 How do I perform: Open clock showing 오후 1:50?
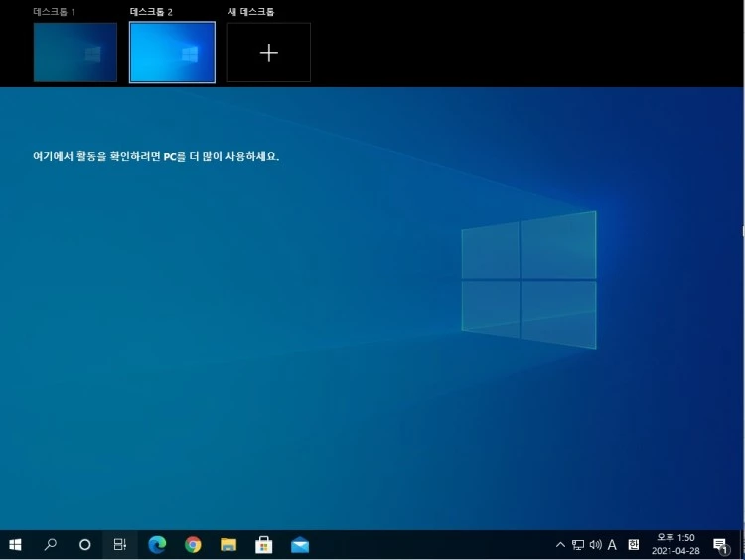coord(675,544)
